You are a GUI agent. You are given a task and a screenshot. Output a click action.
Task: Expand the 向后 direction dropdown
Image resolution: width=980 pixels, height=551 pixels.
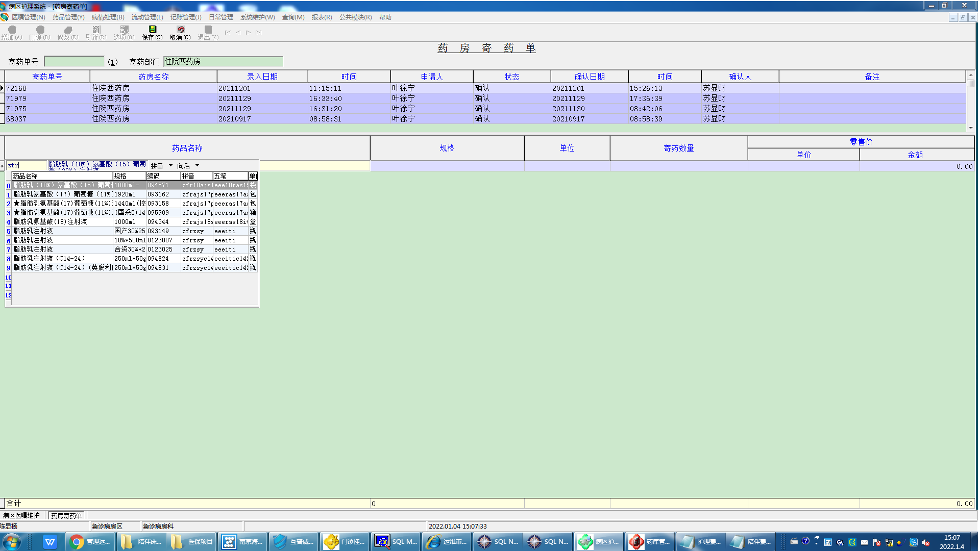pyautogui.click(x=197, y=165)
